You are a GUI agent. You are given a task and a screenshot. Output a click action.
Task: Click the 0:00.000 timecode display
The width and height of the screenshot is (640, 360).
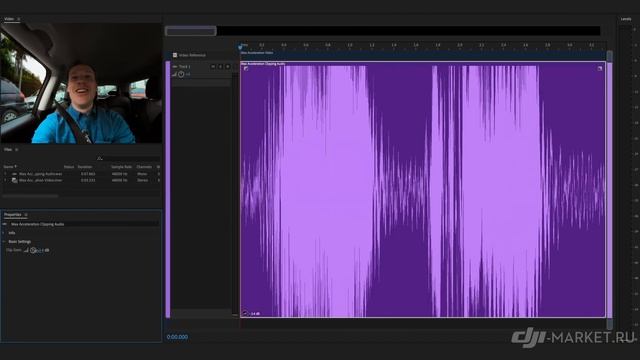tap(178, 337)
